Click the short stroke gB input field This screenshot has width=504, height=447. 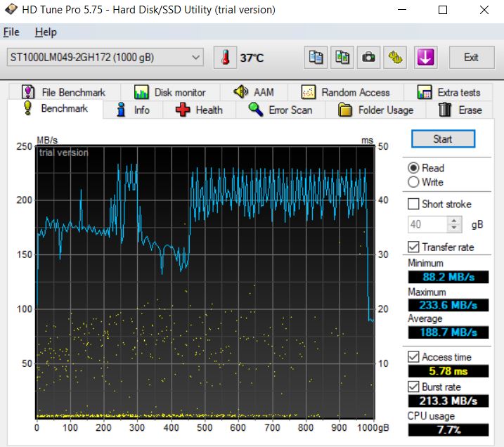(427, 224)
